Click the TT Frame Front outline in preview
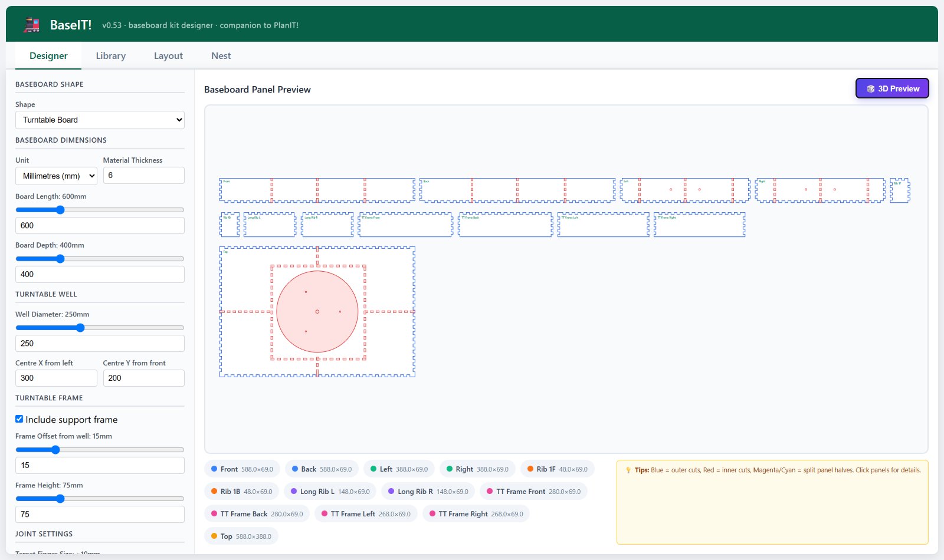The height and width of the screenshot is (560, 944). point(406,225)
